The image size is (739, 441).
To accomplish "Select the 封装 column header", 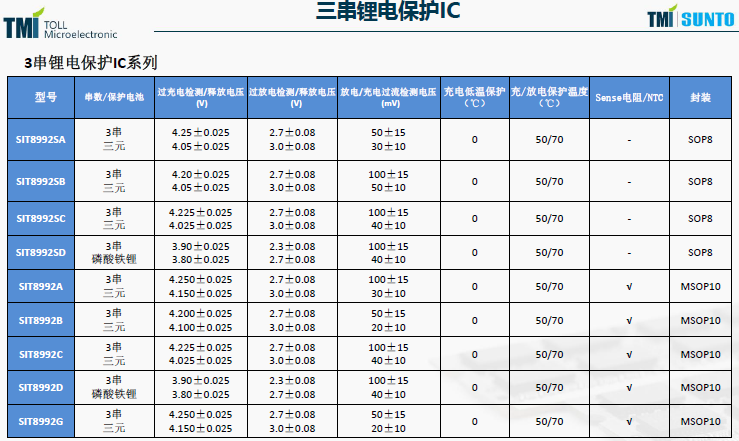I will tap(700, 98).
